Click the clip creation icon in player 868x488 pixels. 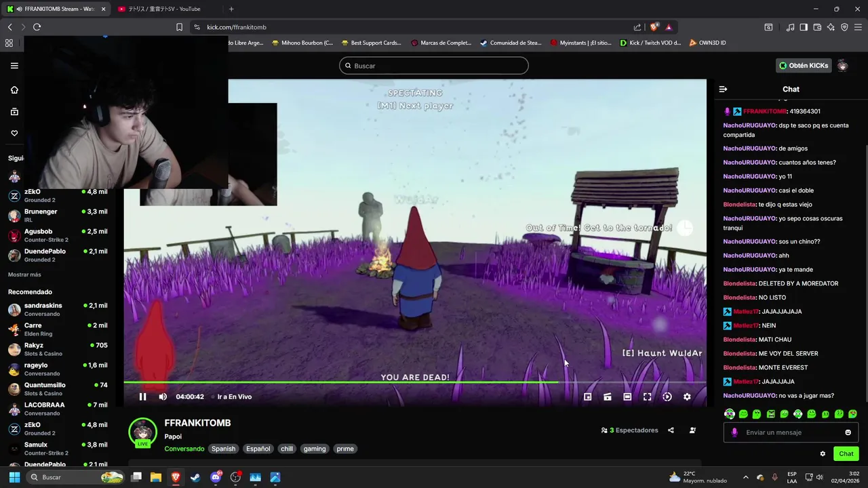608,396
